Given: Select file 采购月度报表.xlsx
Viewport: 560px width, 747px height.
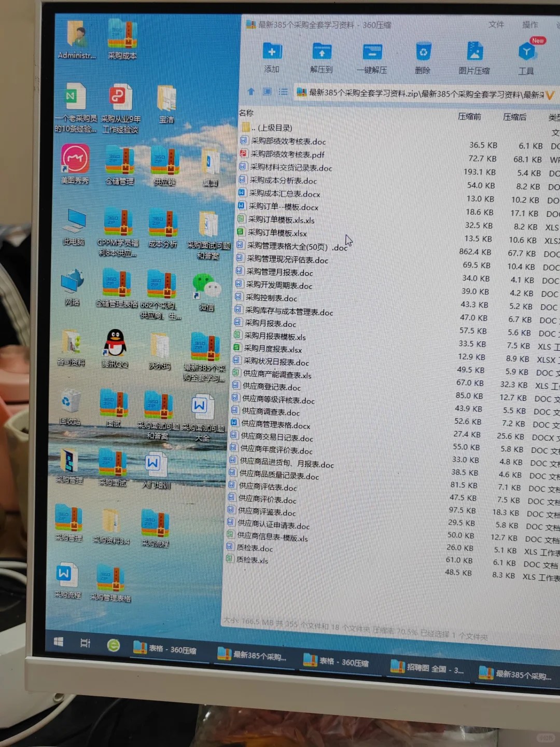Looking at the screenshot, I should [268, 349].
